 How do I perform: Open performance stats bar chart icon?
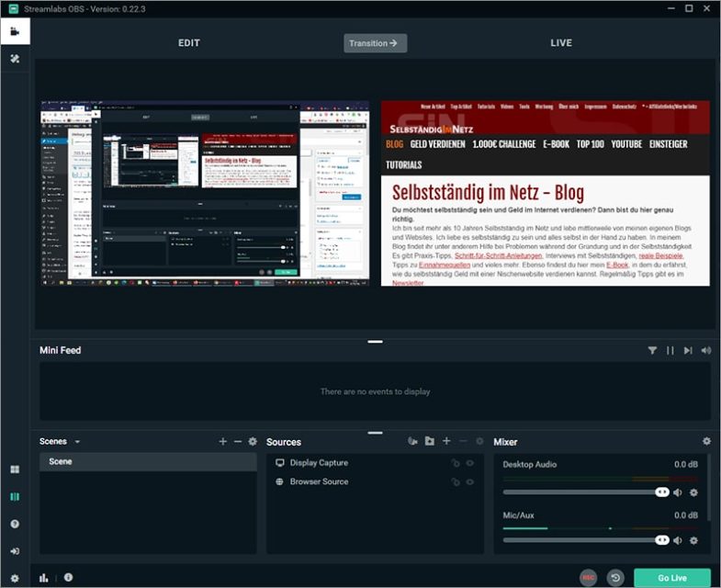(x=44, y=578)
